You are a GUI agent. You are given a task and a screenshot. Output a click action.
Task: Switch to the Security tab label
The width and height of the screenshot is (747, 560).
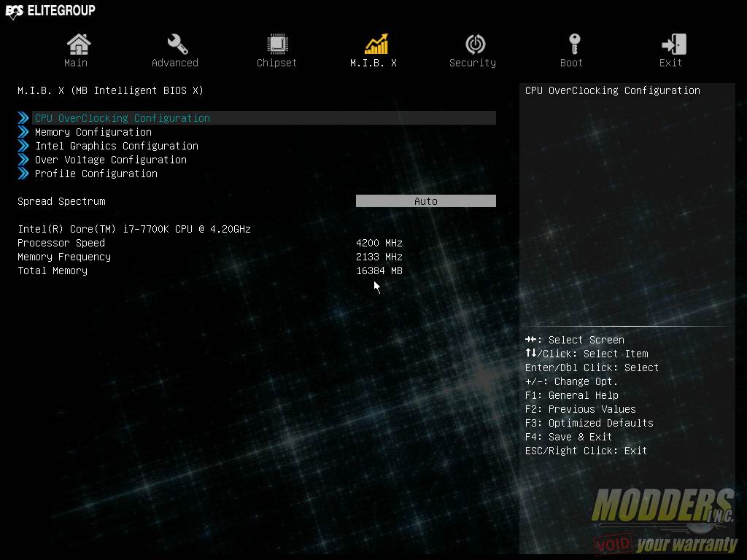[x=473, y=63]
